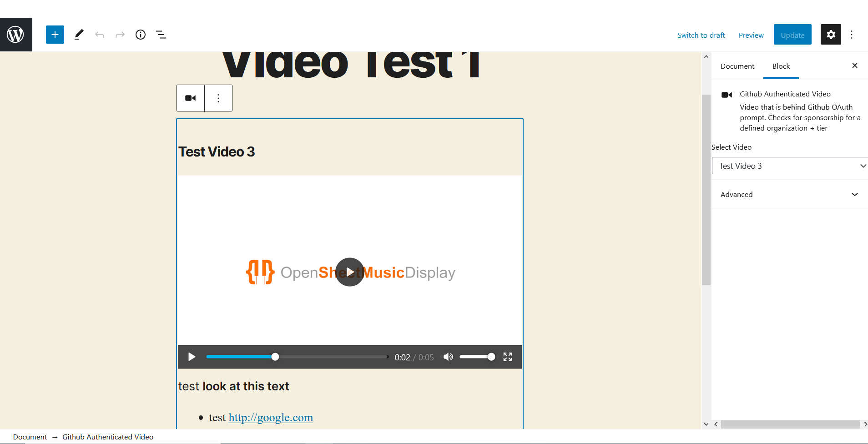This screenshot has height=444, width=868.
Task: Click the play button in video controls
Action: point(192,357)
